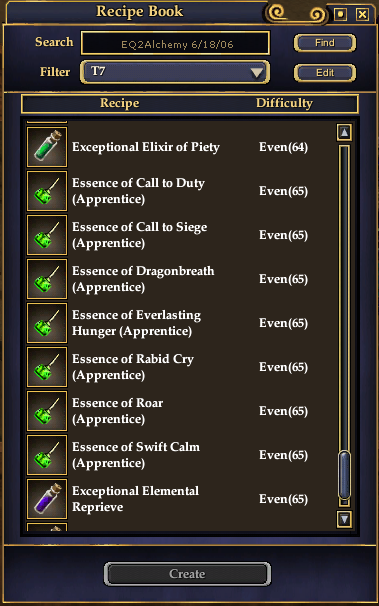Click the Essence of Rabid Cry icon

click(x=47, y=368)
